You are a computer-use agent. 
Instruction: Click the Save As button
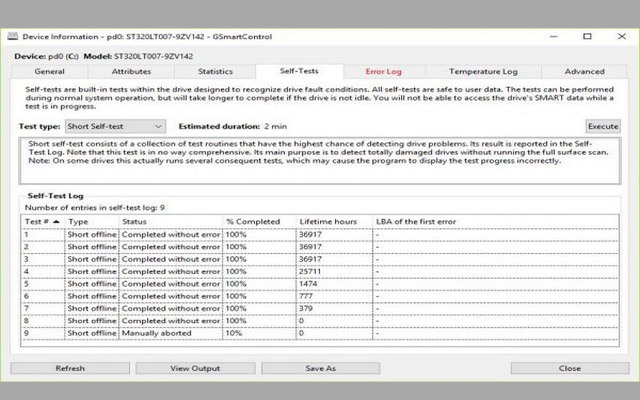pyautogui.click(x=320, y=368)
